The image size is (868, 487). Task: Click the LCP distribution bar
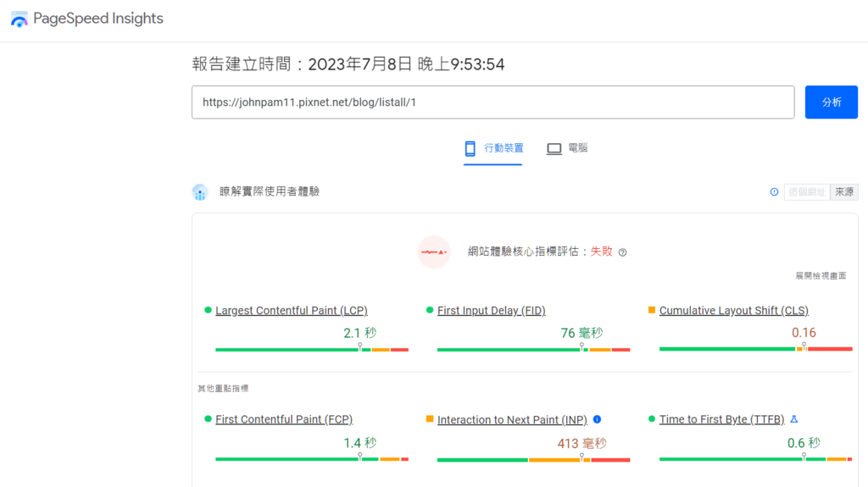pyautogui.click(x=312, y=350)
